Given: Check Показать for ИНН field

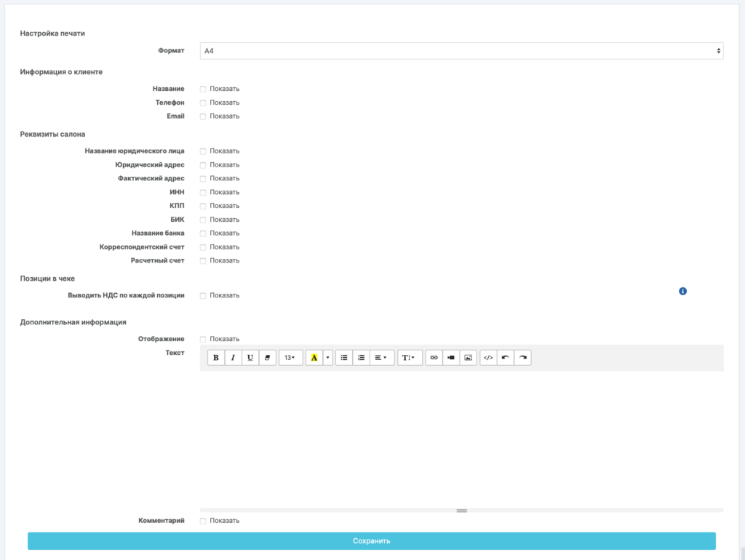Looking at the screenshot, I should [203, 193].
